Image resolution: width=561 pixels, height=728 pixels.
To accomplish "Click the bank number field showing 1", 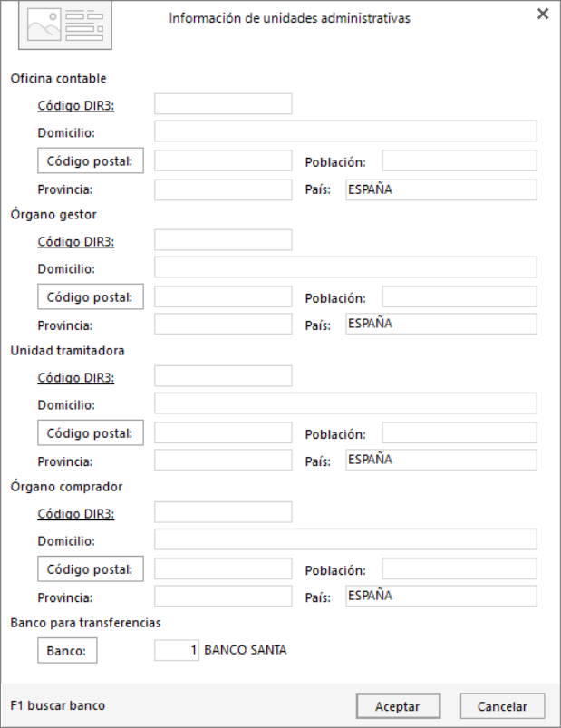I will pos(177,650).
